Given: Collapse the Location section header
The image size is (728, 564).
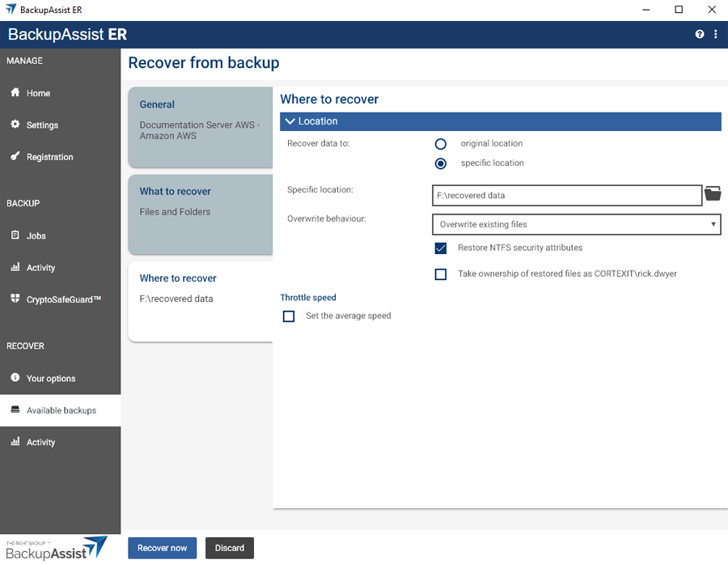Looking at the screenshot, I should (501, 121).
